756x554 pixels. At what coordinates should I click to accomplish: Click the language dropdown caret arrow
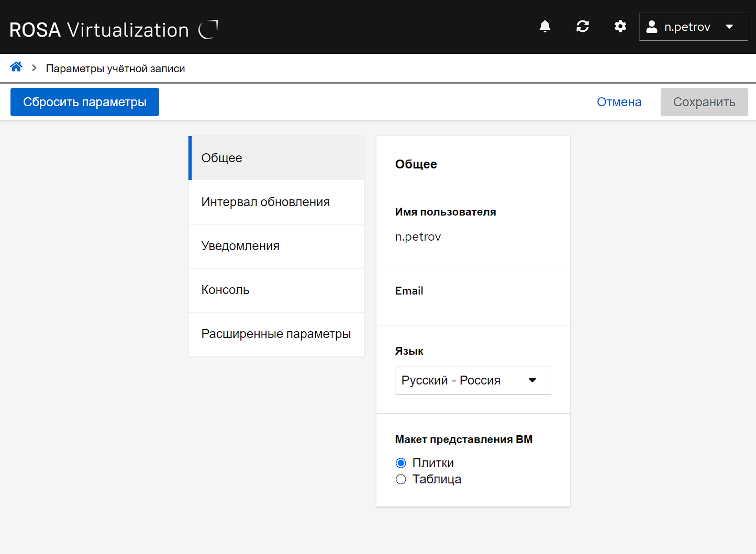click(x=532, y=380)
